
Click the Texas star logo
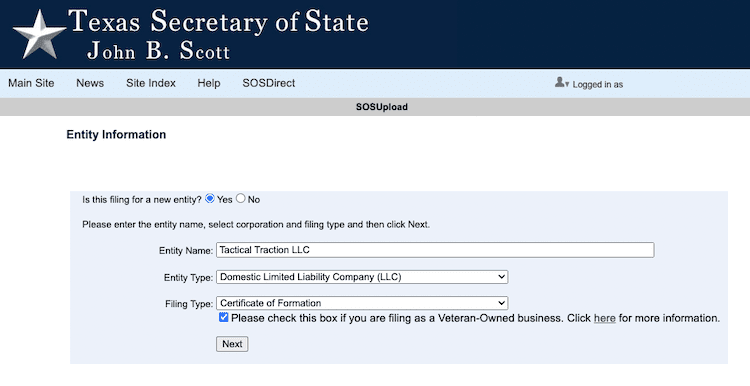coord(40,34)
